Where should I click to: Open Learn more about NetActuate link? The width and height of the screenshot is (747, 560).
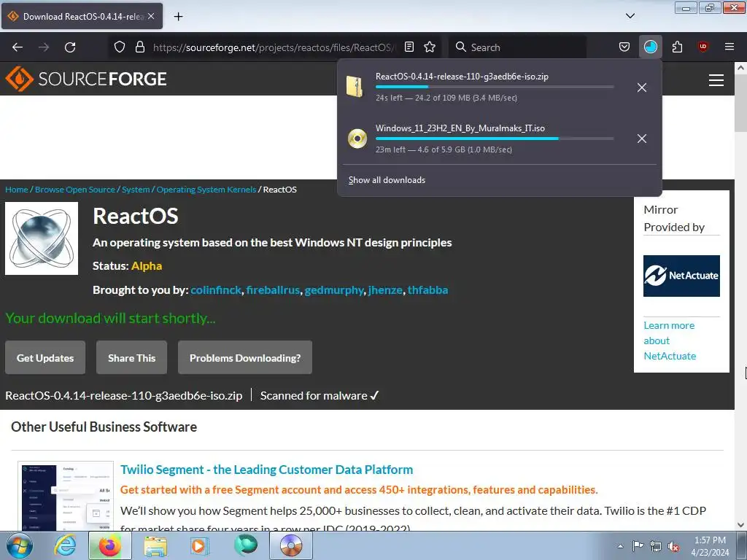pos(670,341)
